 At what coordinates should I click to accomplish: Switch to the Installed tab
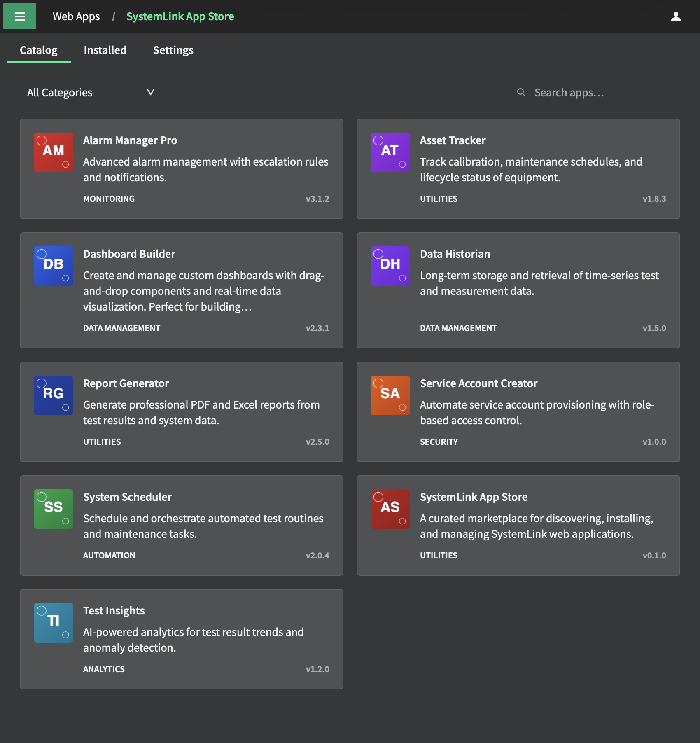pos(105,50)
